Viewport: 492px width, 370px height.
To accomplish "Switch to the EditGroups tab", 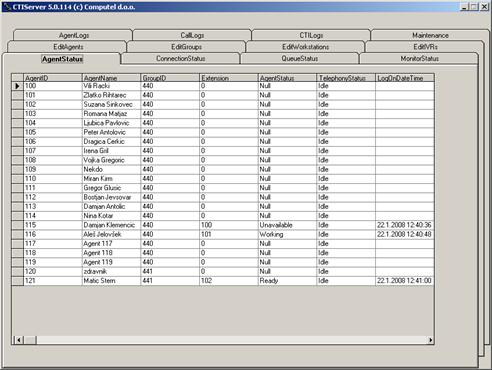I will point(186,47).
